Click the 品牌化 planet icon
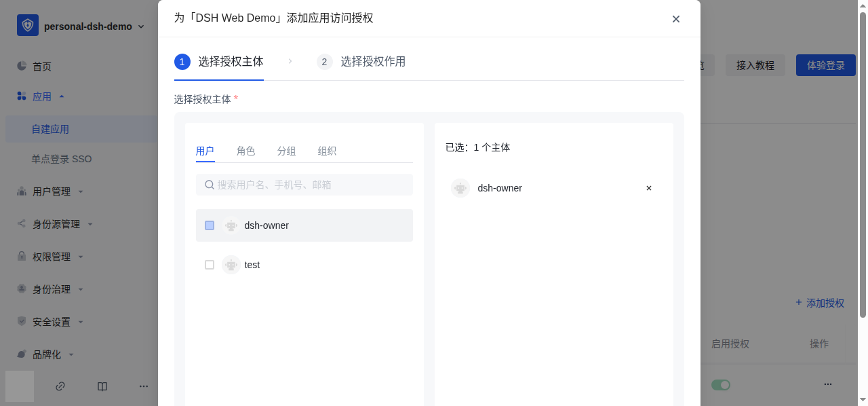 [22, 354]
